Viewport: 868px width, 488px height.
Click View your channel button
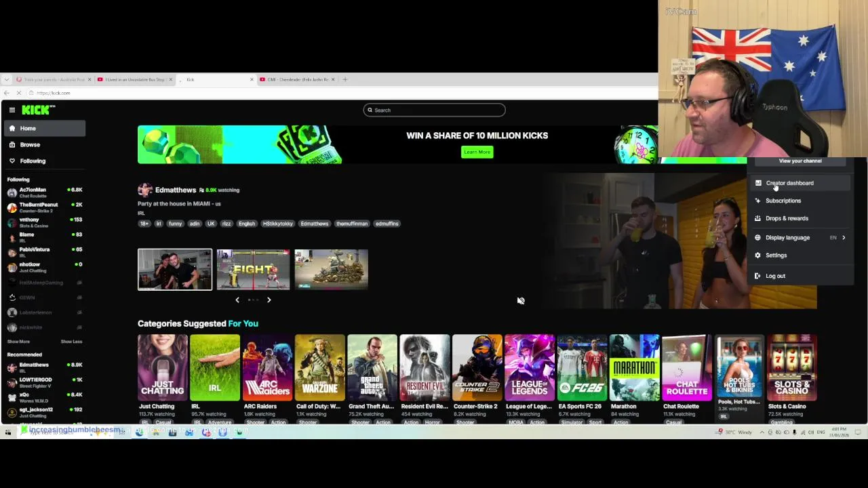800,161
